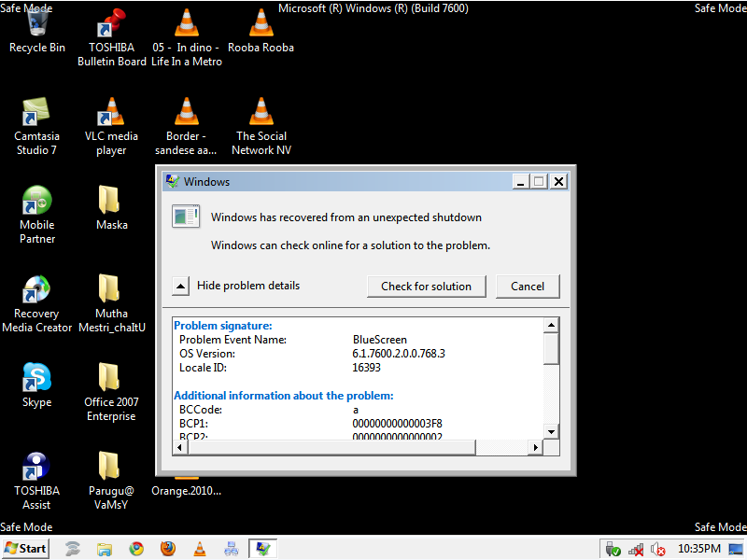747x560 pixels.
Task: Click the Cancel button in the dialog
Action: click(x=528, y=287)
